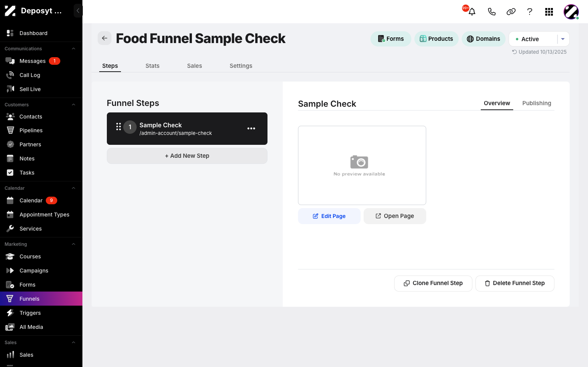Collapse the Calendar section

[74, 188]
